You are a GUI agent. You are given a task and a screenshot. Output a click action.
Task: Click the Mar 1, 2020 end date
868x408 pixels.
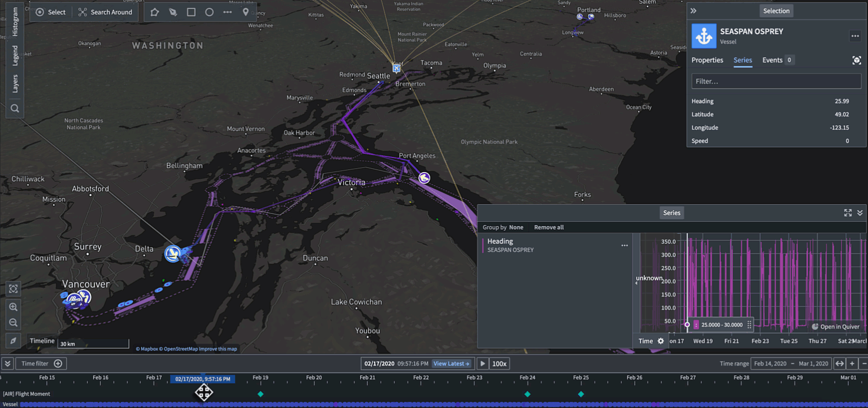pyautogui.click(x=813, y=363)
